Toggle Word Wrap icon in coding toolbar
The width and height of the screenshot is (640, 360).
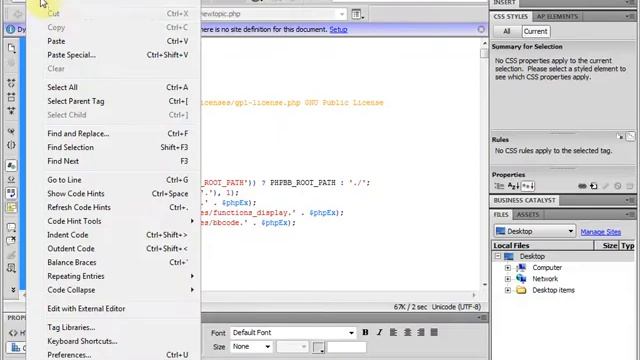pyautogui.click(x=11, y=193)
